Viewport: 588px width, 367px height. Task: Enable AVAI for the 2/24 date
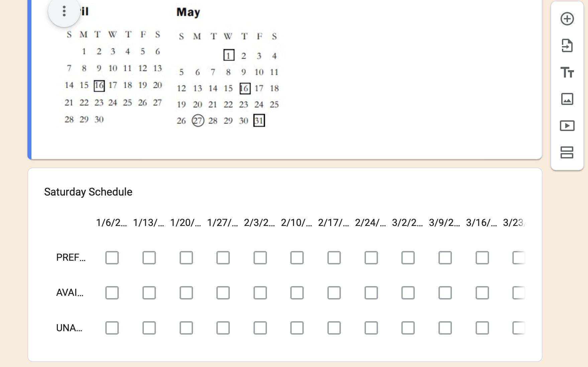tap(370, 293)
